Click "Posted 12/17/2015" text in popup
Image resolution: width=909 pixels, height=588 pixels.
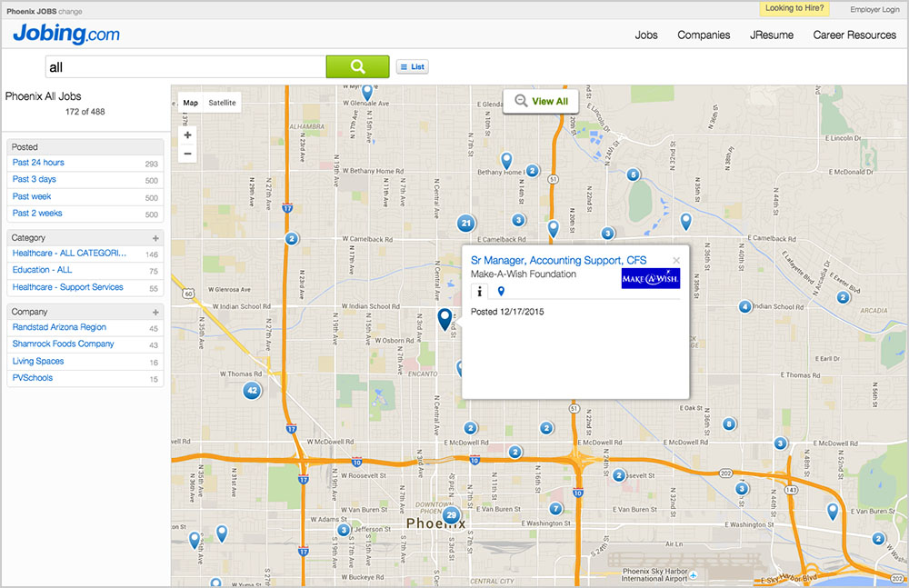click(x=507, y=312)
